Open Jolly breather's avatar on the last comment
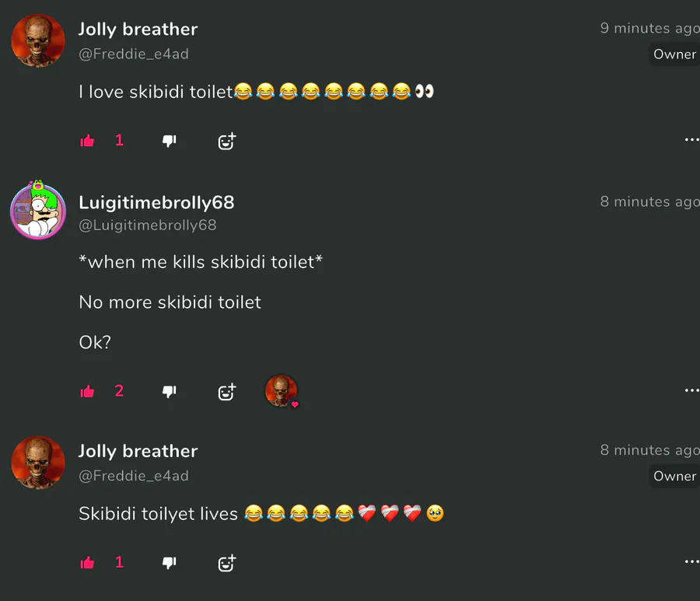This screenshot has height=601, width=700. (x=38, y=463)
